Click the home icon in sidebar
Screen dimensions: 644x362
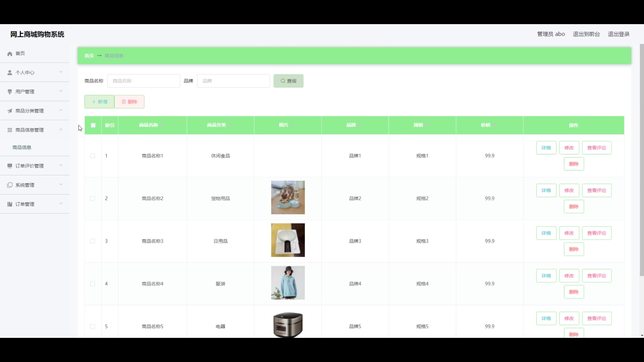[10, 54]
